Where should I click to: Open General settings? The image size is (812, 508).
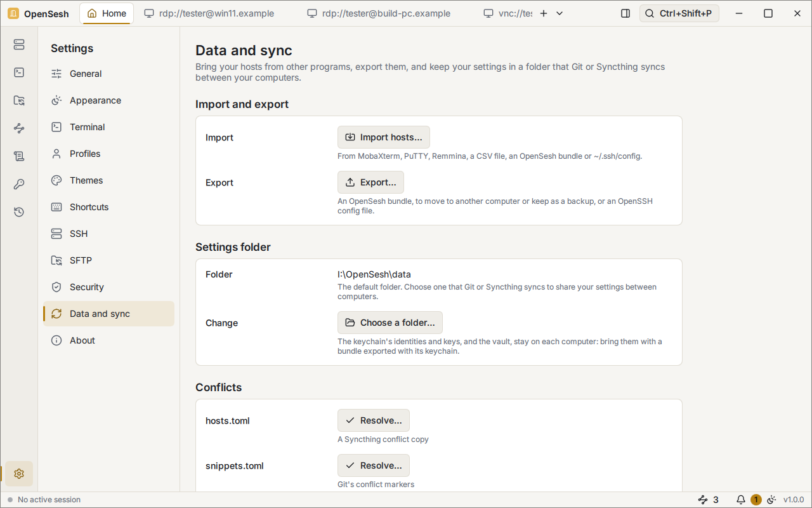click(108, 74)
